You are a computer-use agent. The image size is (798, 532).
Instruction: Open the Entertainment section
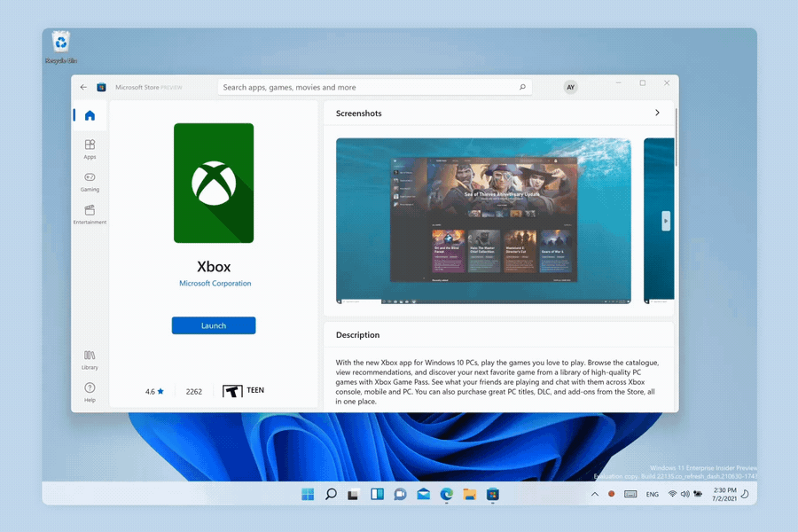[x=89, y=214]
